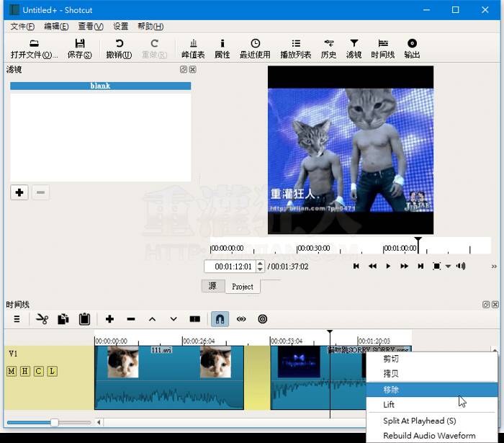Fast forward playback
Image resolution: width=504 pixels, height=443 pixels.
pyautogui.click(x=404, y=267)
